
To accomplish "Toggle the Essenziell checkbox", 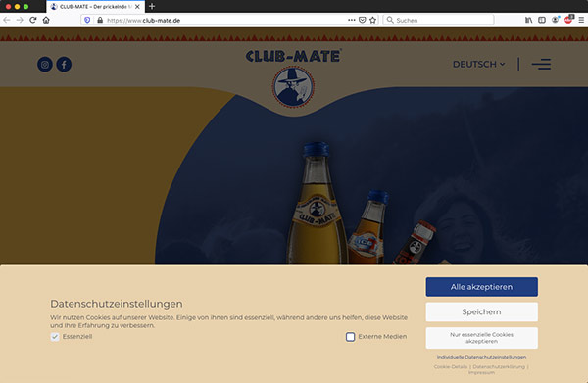I will tap(55, 337).
